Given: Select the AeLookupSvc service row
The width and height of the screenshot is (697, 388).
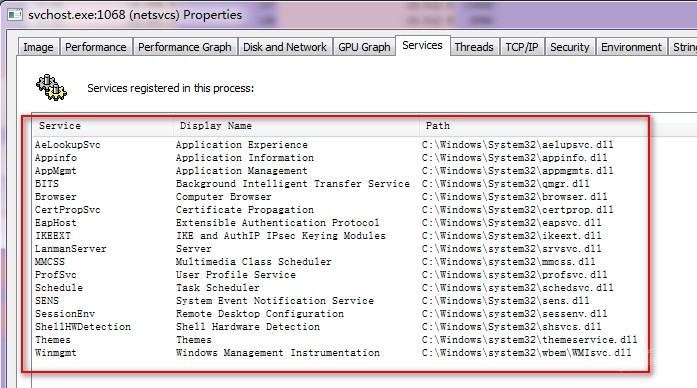Looking at the screenshot, I should tap(336, 144).
